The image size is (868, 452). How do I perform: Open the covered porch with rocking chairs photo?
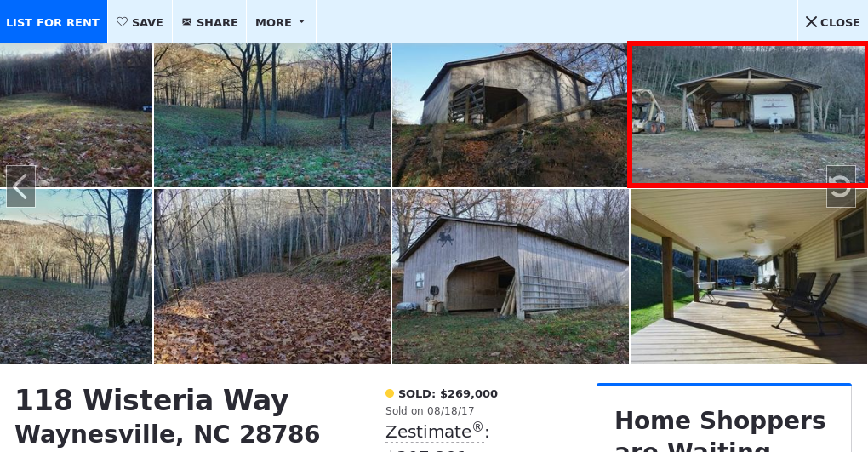(748, 277)
